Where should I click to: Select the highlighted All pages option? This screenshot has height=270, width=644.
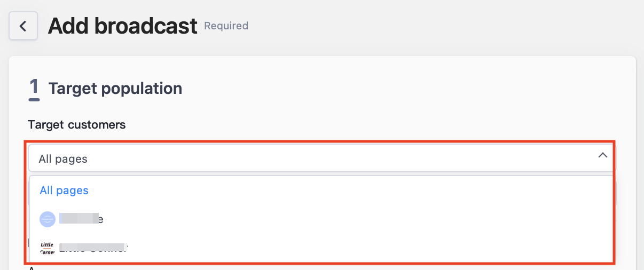point(64,190)
